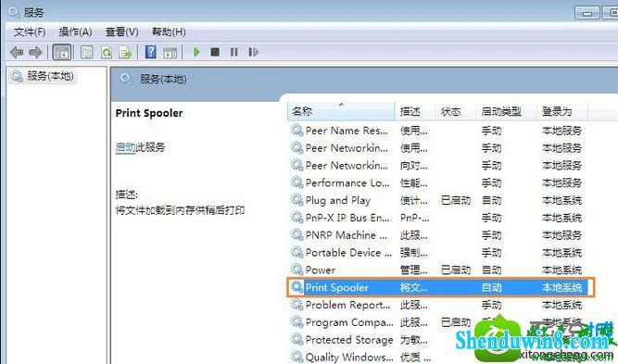Click gear icon of Plug and Play row
Screen dimensions: 618x364
296,200
